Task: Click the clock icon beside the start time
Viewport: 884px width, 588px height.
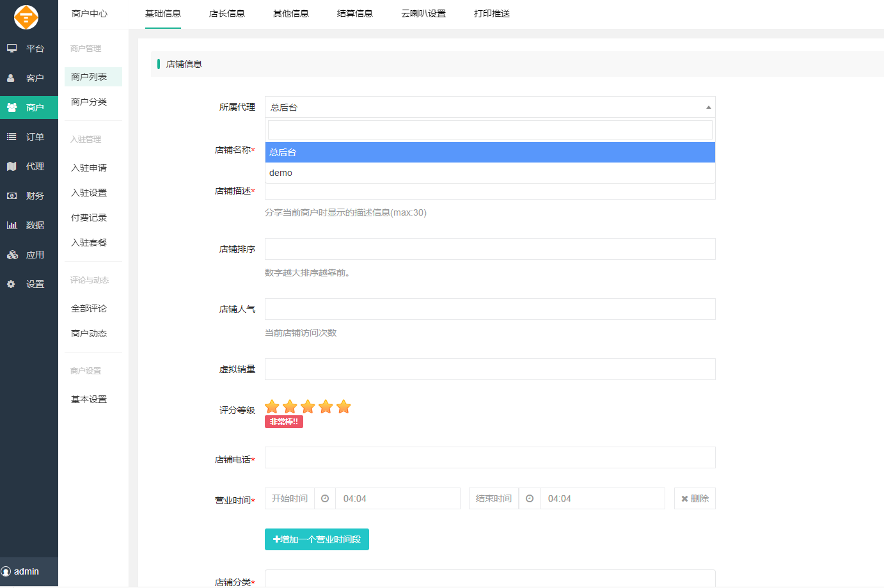Action: pyautogui.click(x=325, y=498)
